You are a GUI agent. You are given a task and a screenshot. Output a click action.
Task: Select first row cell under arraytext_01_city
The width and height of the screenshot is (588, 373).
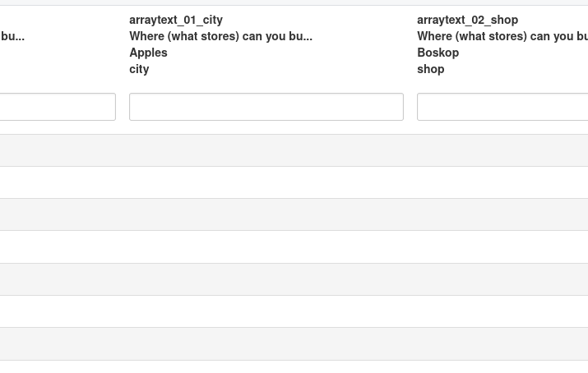coord(266,150)
